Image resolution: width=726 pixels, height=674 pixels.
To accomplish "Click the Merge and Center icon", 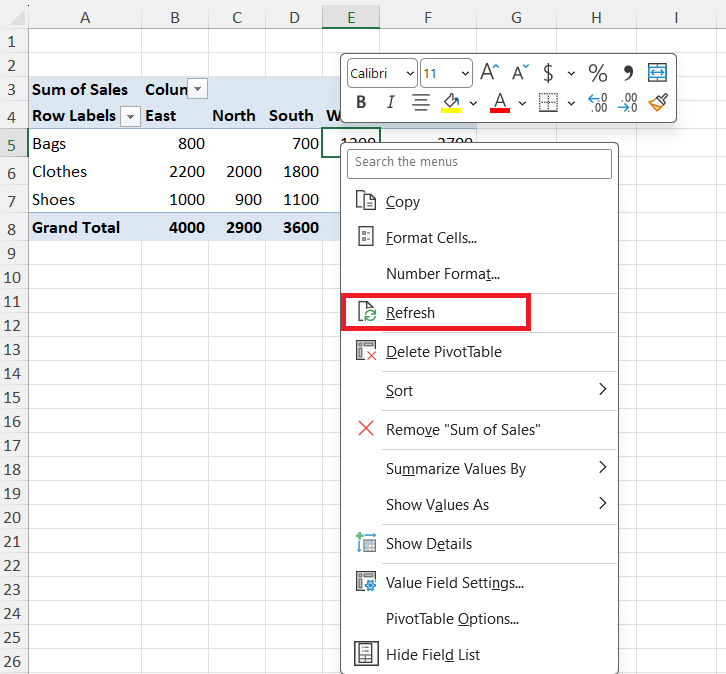I will (657, 73).
